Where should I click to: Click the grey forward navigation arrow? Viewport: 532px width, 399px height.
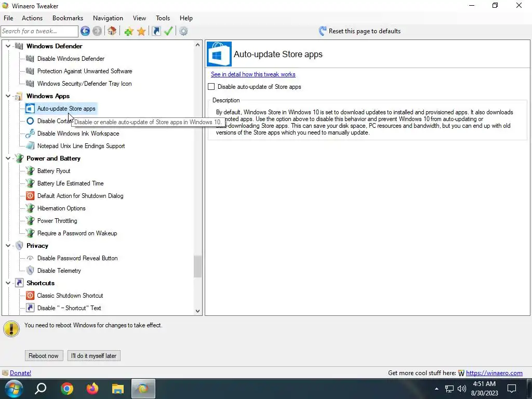click(97, 31)
